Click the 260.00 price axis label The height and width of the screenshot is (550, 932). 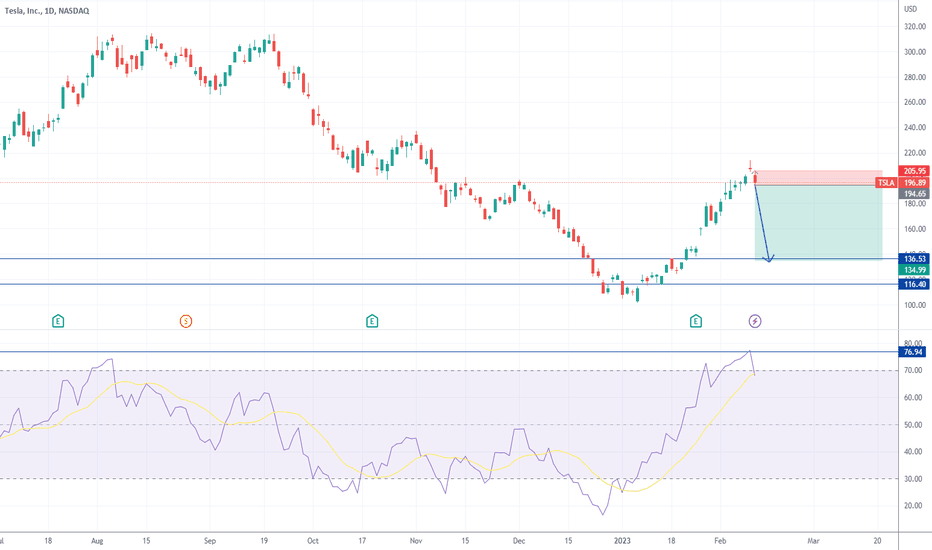[x=915, y=102]
